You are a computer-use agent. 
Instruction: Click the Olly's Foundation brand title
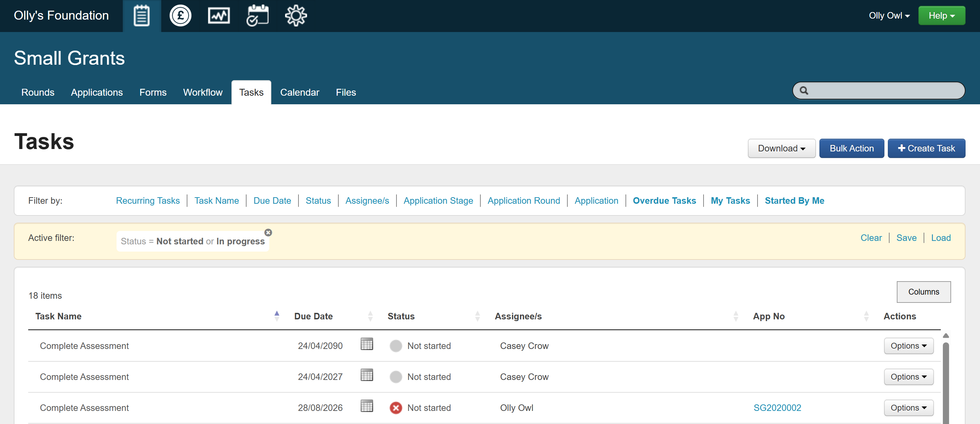tap(61, 15)
